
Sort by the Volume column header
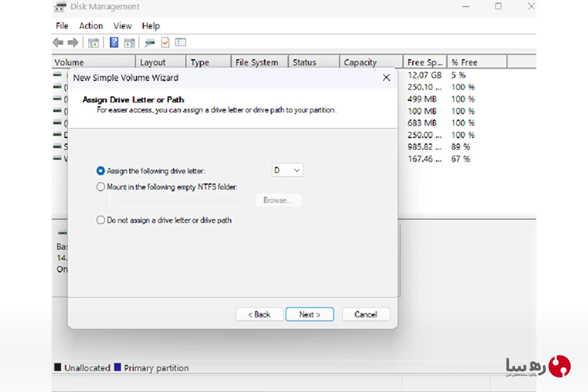[93, 62]
